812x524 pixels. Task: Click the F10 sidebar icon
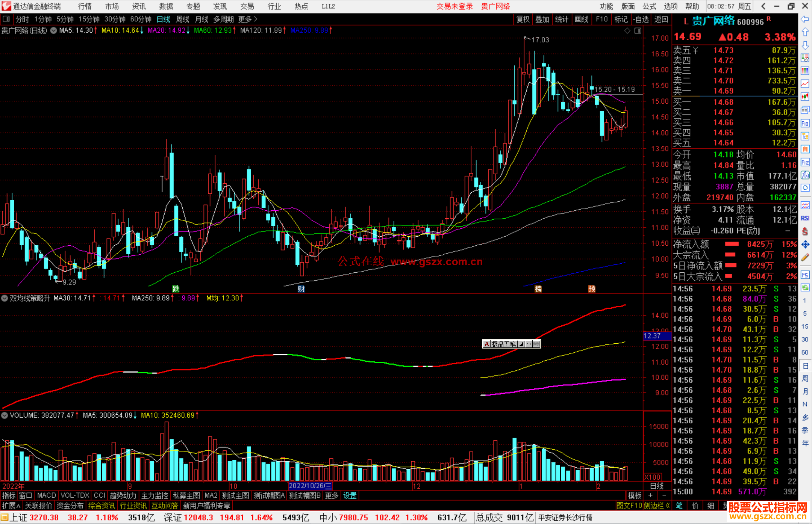805,123
